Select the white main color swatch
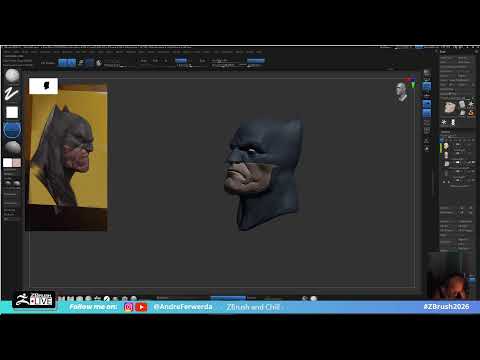The width and height of the screenshot is (480, 360). coord(7,163)
